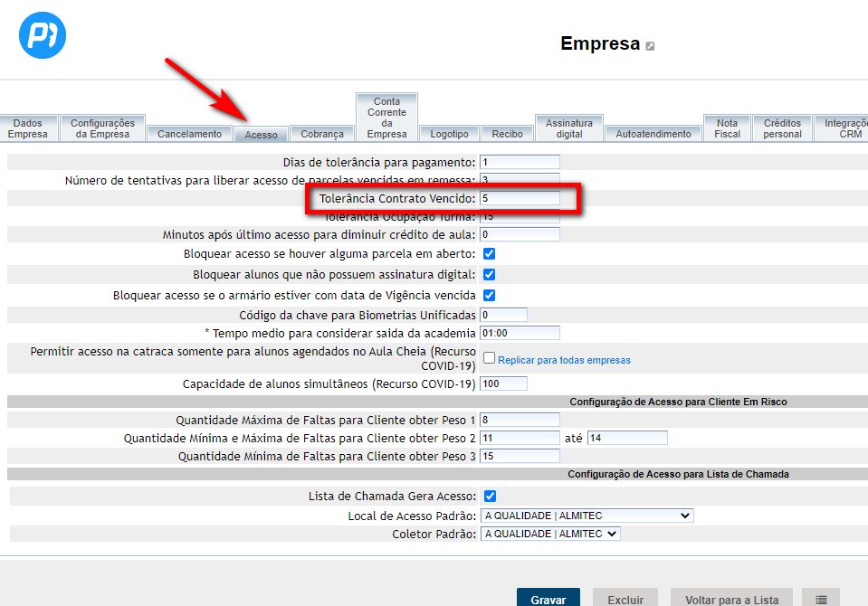The image size is (868, 606).
Task: Open the Logotipo tab
Action: 450,134
